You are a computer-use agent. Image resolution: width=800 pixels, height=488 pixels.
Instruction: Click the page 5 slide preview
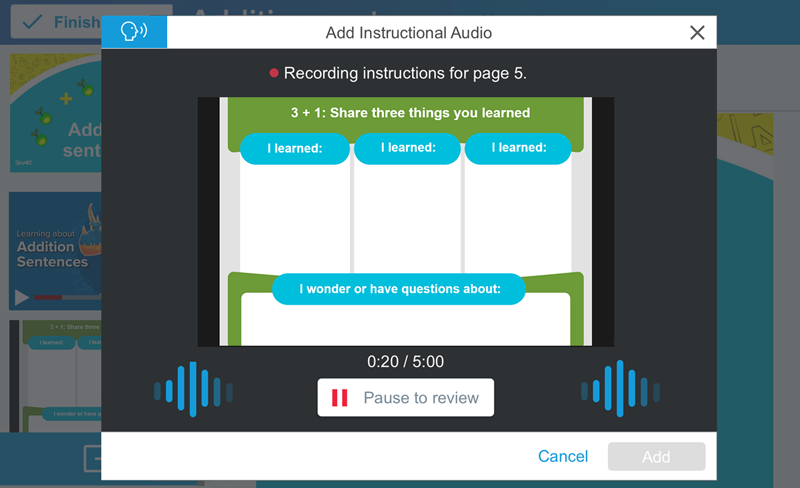[406, 222]
